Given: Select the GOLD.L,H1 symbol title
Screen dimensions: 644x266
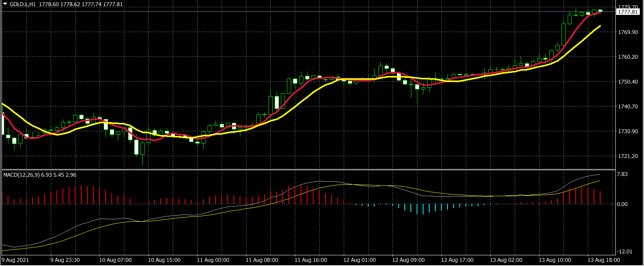Looking at the screenshot, I should tap(23, 4).
